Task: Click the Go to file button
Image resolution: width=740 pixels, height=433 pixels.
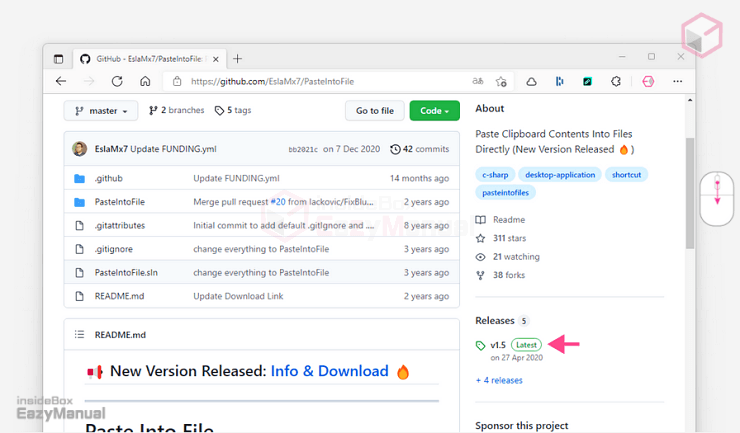Action: point(375,110)
